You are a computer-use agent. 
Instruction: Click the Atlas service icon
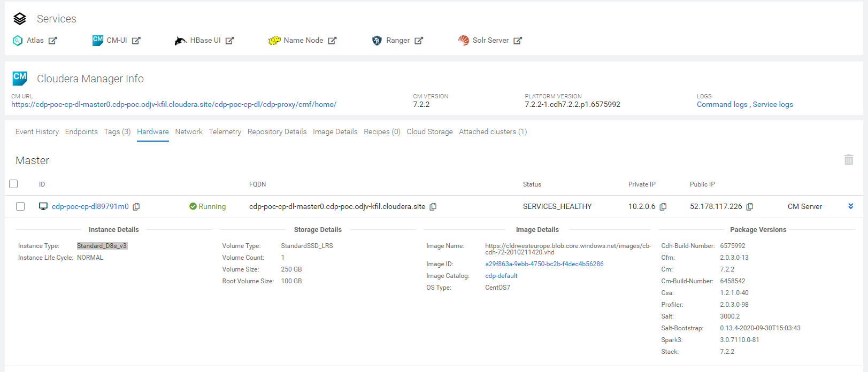click(18, 41)
